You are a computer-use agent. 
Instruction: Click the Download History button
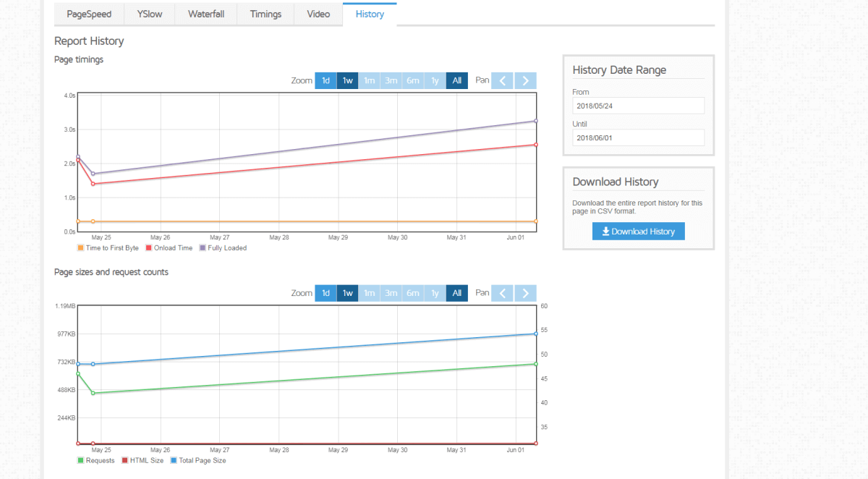[x=638, y=232]
